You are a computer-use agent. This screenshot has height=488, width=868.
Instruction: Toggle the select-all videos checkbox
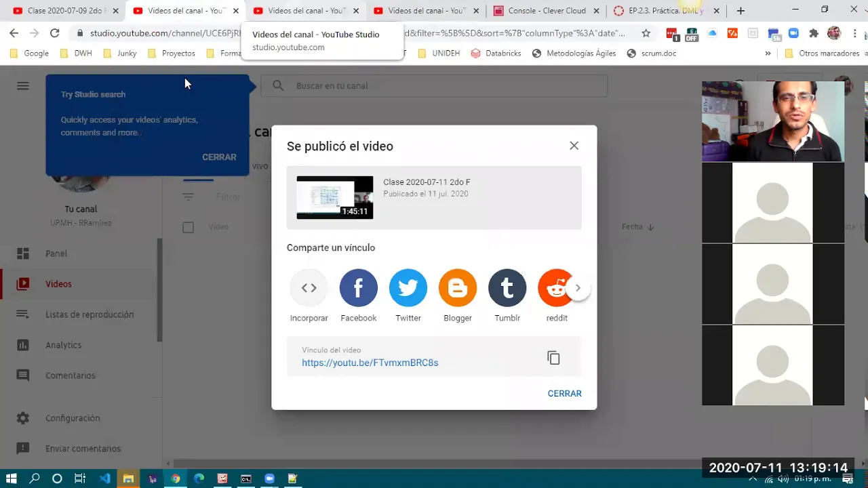pos(188,227)
